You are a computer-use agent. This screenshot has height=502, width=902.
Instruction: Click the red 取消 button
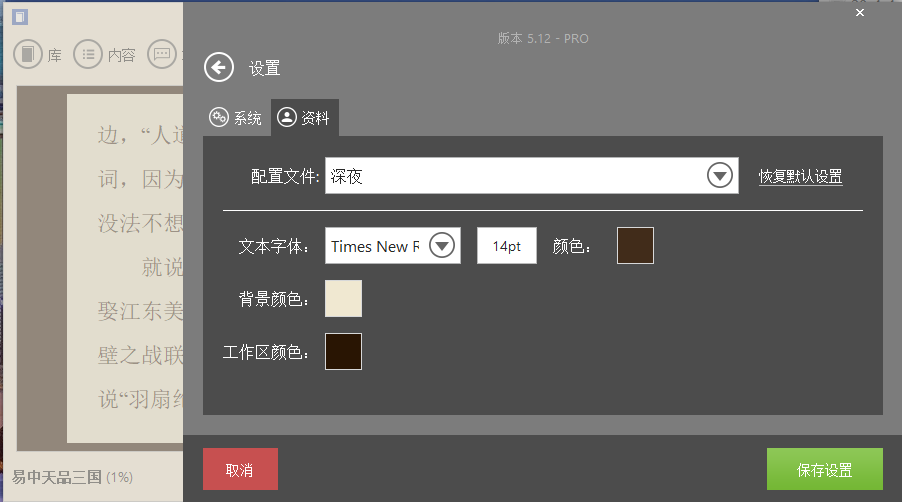click(x=240, y=469)
